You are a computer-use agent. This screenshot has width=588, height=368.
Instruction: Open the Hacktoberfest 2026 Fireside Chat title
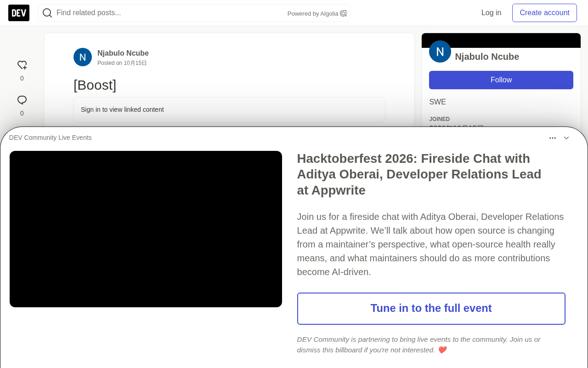pyautogui.click(x=419, y=174)
